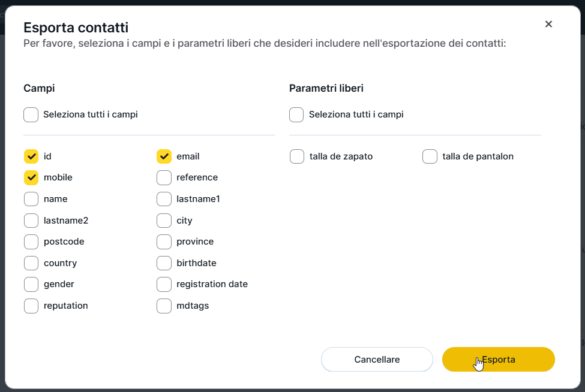
Task: Check Seleziona tutti i campi under Campi
Action: click(x=31, y=114)
